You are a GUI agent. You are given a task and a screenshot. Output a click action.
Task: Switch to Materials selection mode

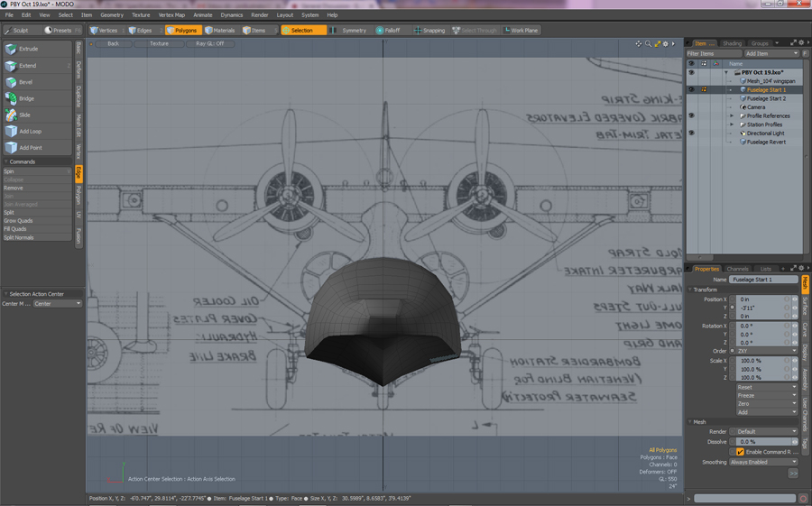(222, 30)
